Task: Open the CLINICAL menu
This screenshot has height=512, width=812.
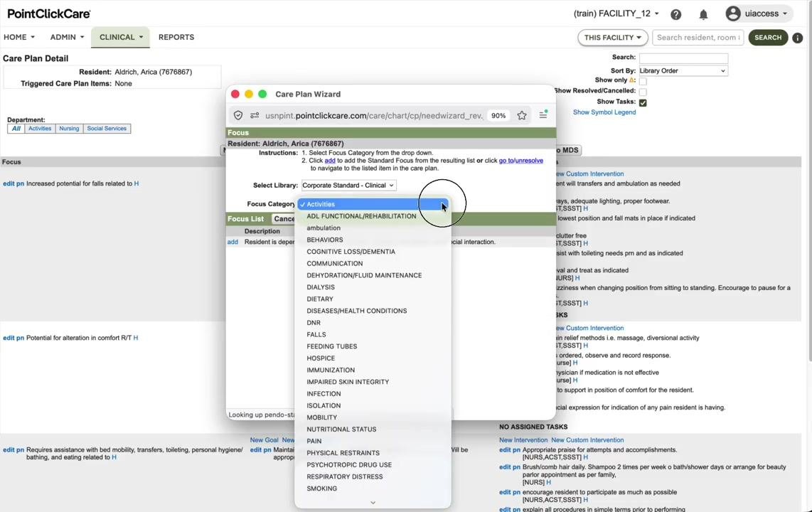Action: (x=121, y=37)
